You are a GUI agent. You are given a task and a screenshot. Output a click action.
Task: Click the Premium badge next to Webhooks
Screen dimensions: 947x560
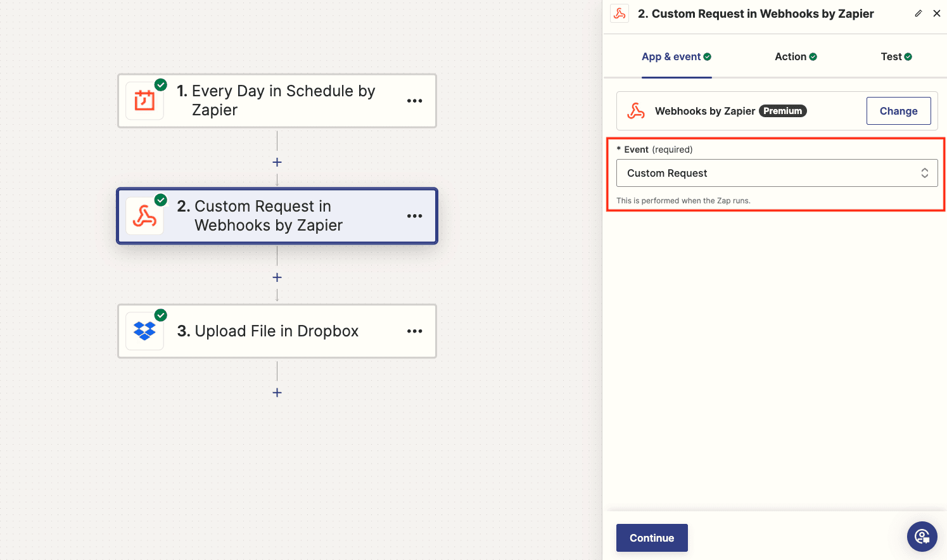pyautogui.click(x=783, y=111)
